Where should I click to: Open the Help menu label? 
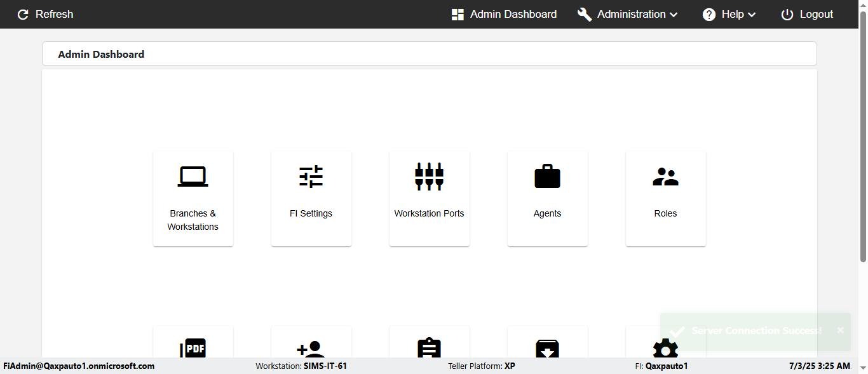pyautogui.click(x=733, y=14)
